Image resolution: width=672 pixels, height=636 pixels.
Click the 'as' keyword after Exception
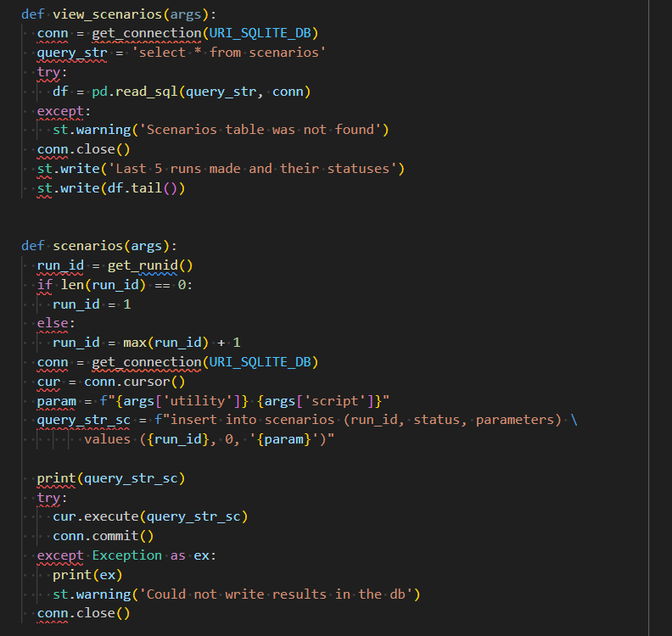(x=178, y=555)
